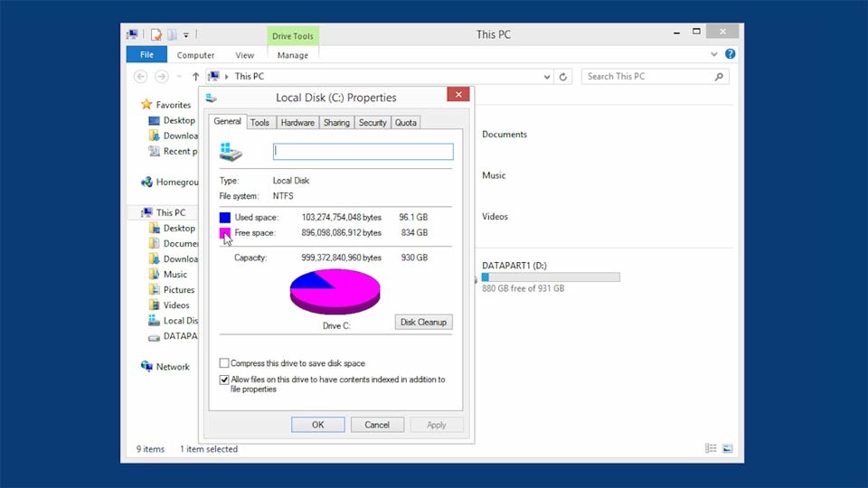
Task: Open the Explorer Help icon
Action: [x=731, y=54]
